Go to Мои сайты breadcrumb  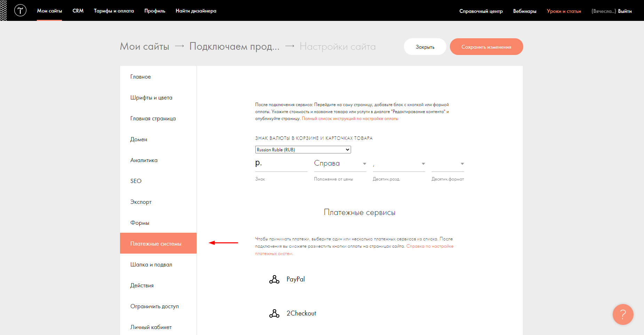click(144, 46)
